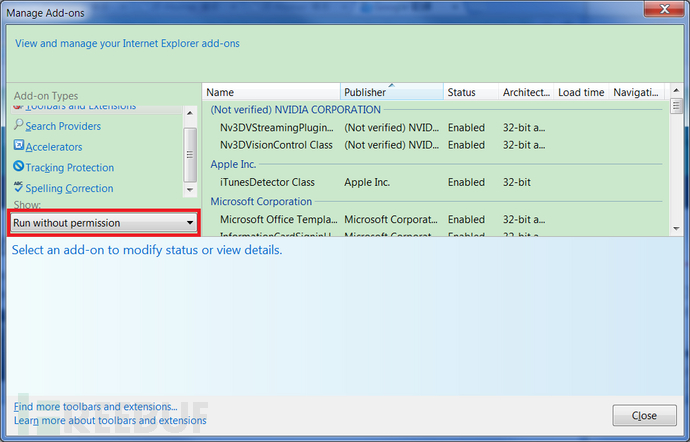This screenshot has height=442, width=690.
Task: Click the Load time column header
Action: (581, 92)
